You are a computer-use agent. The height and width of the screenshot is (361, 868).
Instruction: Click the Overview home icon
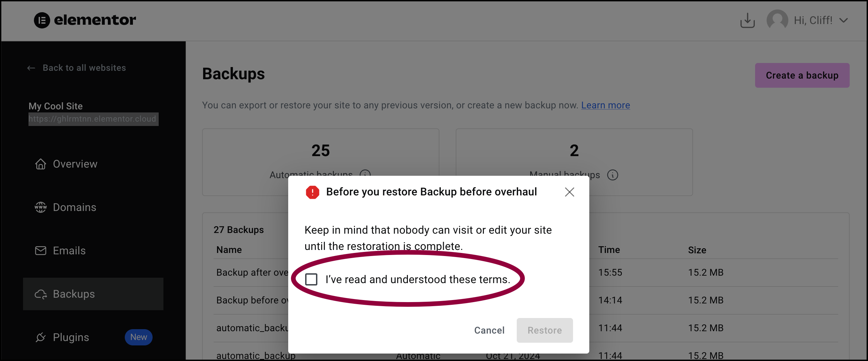click(41, 164)
